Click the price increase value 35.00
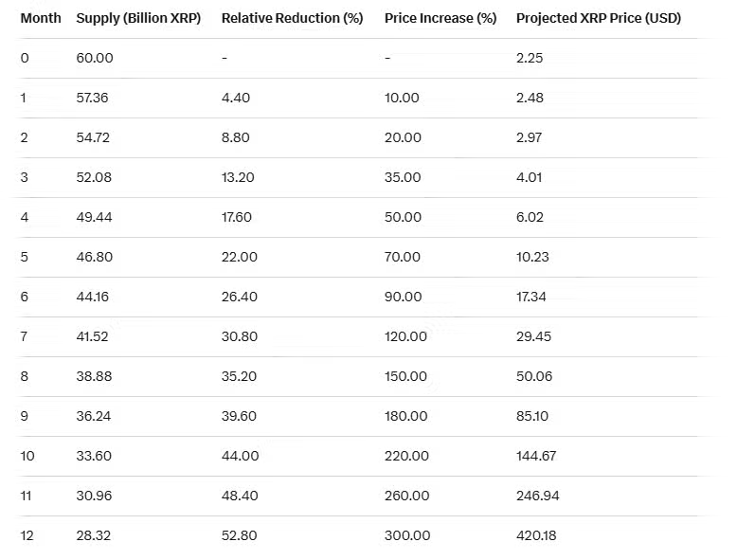 [403, 177]
